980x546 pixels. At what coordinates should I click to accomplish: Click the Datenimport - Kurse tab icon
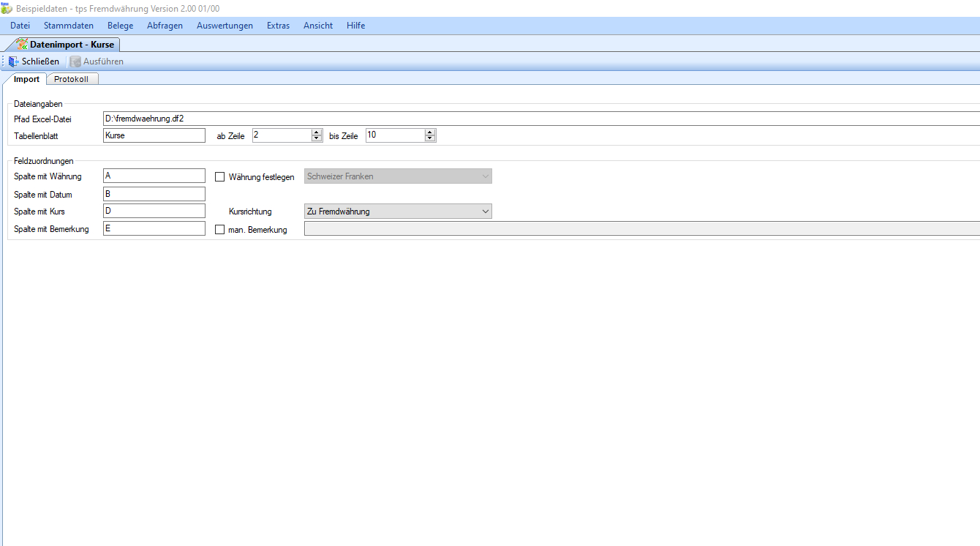click(x=22, y=45)
